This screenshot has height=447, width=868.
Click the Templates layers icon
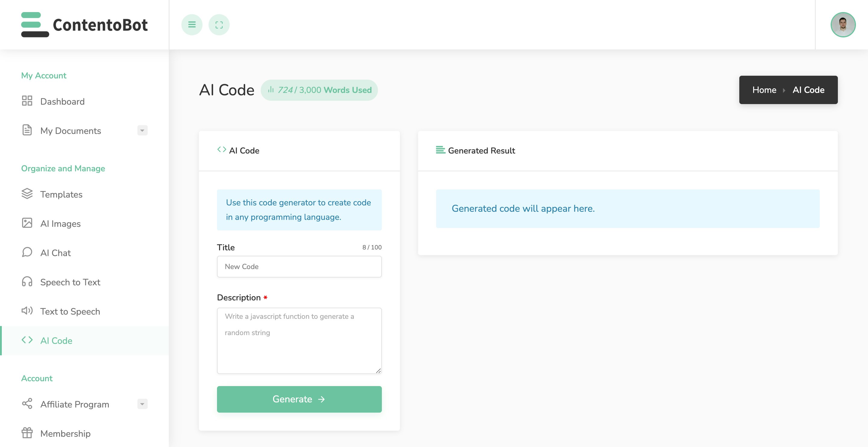click(x=27, y=194)
